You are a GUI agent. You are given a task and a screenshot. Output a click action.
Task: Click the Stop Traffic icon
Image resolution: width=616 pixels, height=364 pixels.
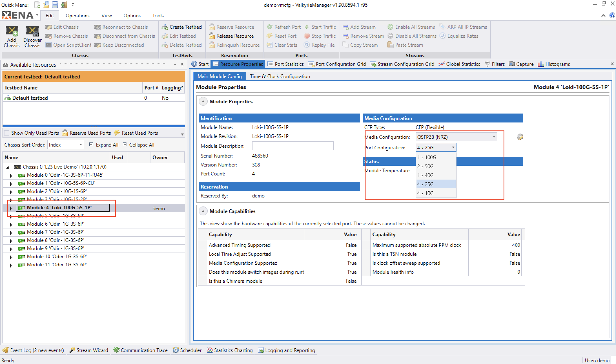307,36
